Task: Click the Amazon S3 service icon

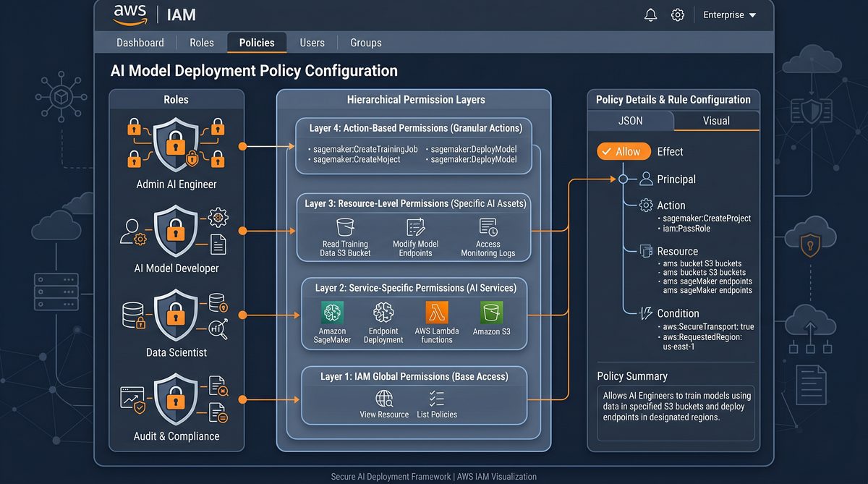Action: 491,313
